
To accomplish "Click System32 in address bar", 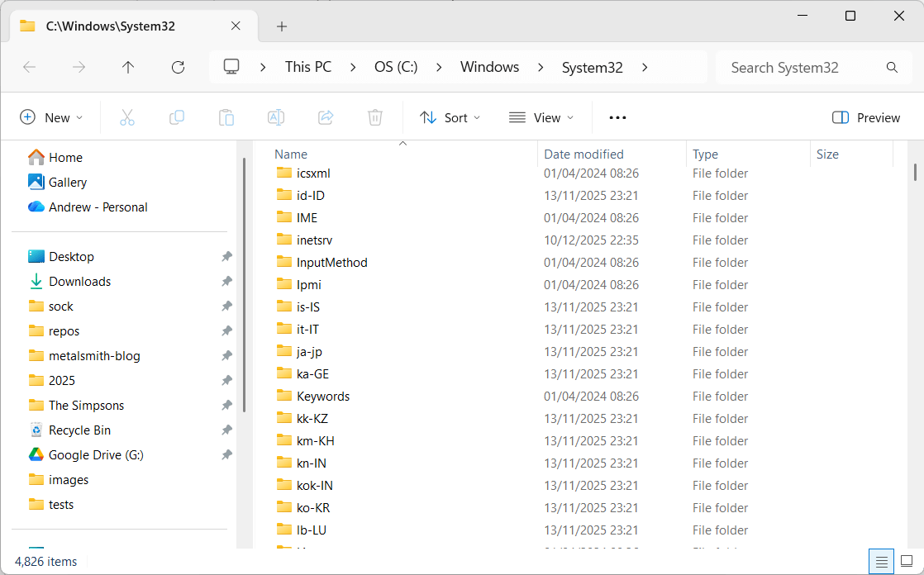I will pyautogui.click(x=593, y=68).
